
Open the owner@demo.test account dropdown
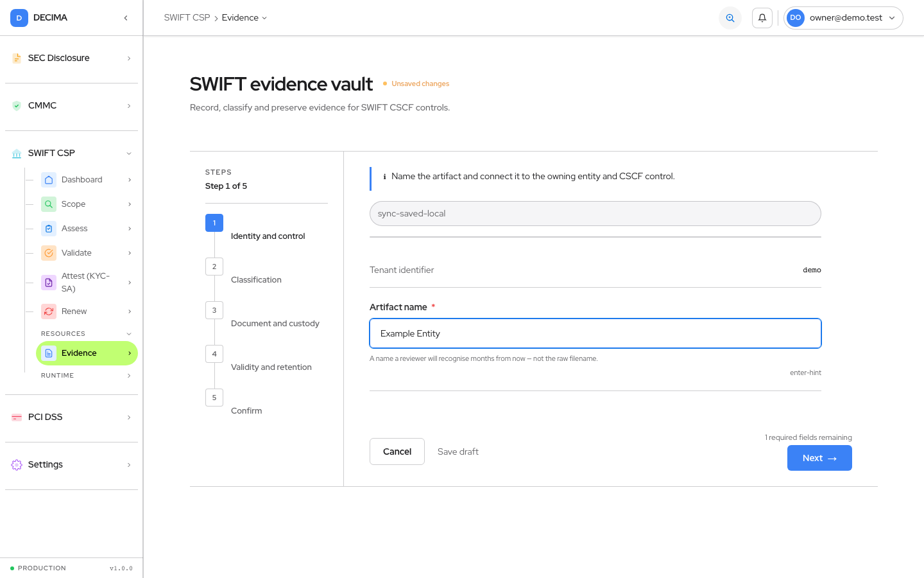pos(843,18)
